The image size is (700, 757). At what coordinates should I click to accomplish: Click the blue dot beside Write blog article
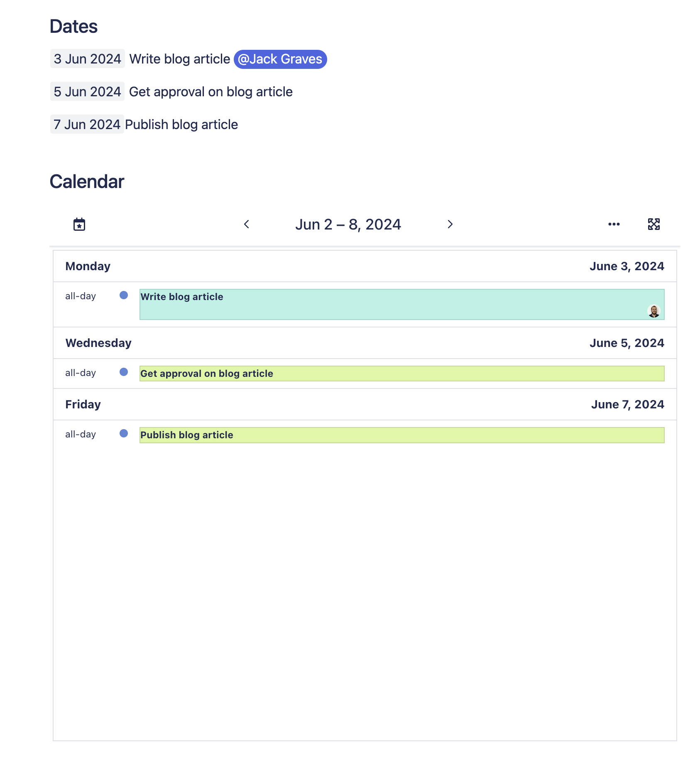pyautogui.click(x=123, y=295)
